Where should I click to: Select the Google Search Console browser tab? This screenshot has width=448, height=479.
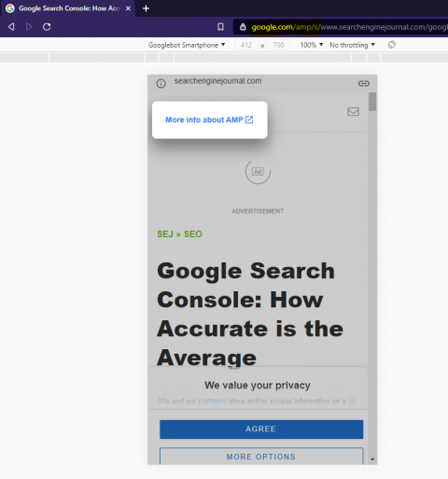(67, 8)
